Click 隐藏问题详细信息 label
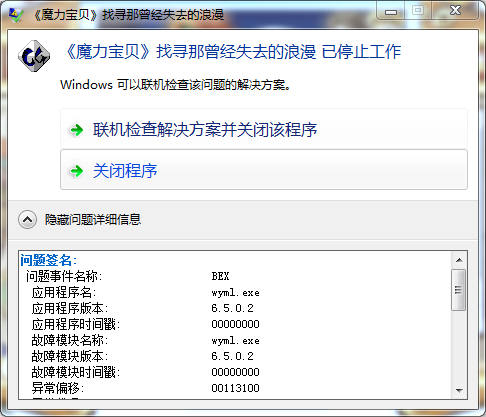Viewport: 486px width, 417px height. 93,220
